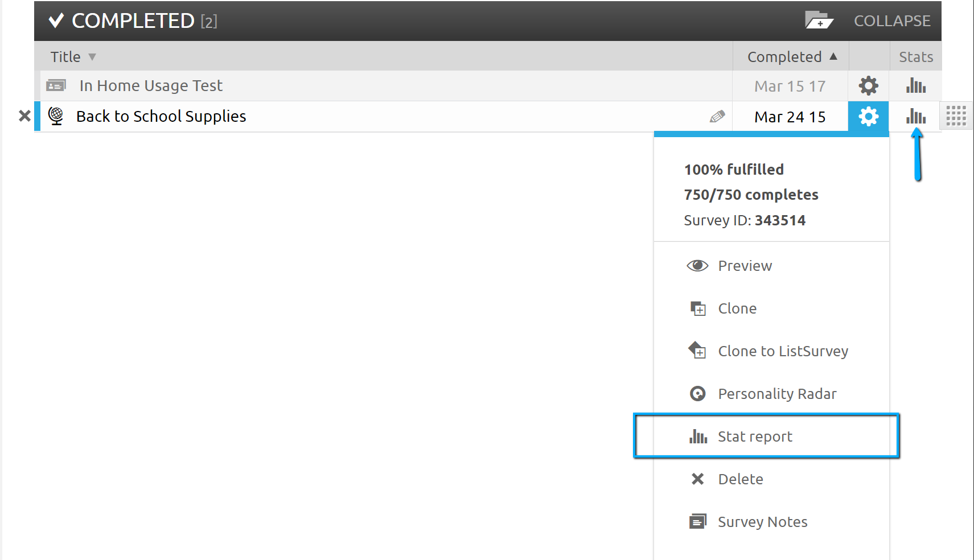The height and width of the screenshot is (560, 974).
Task: Choose Clone in the dropdown menu
Action: click(737, 308)
